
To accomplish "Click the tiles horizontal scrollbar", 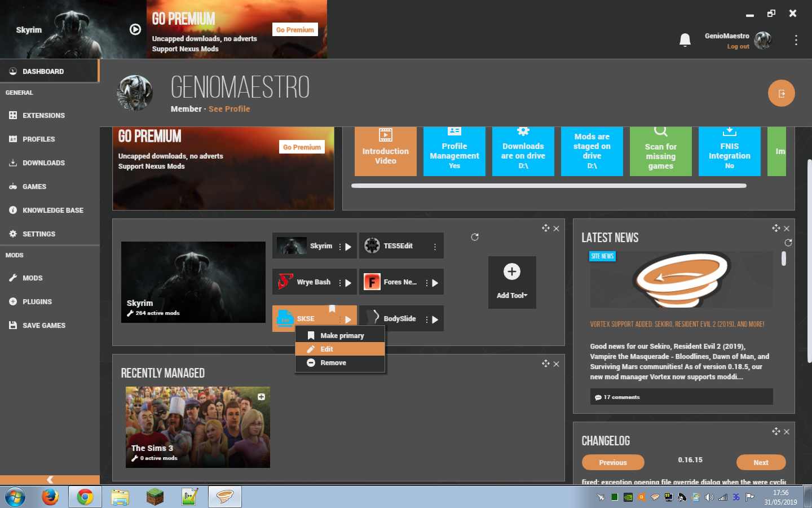I will [549, 185].
